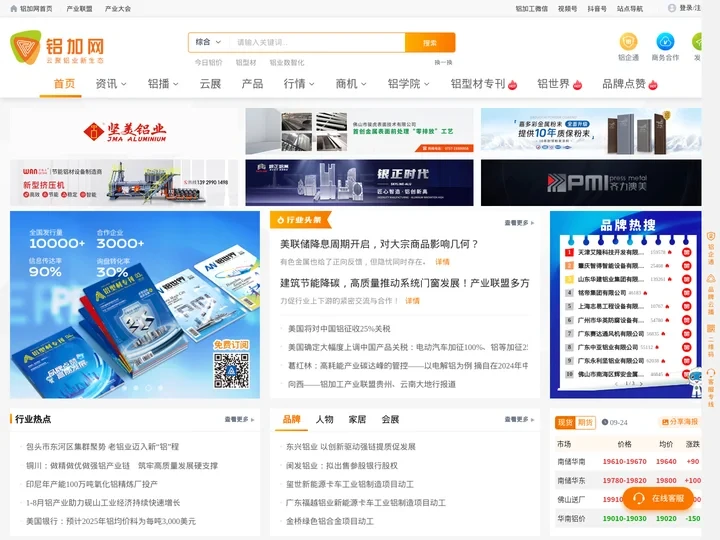Screen dimensions: 720x540
Task: Switch price table to 现货
Action: 565,422
